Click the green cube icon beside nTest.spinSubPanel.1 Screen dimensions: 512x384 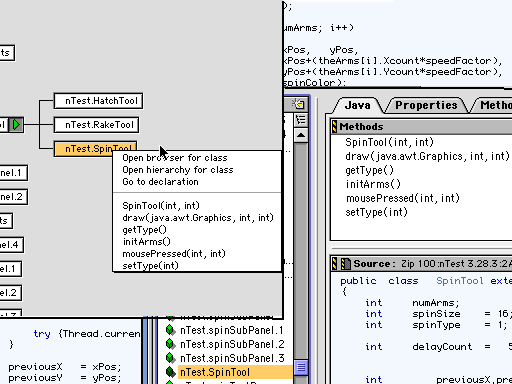pos(170,330)
